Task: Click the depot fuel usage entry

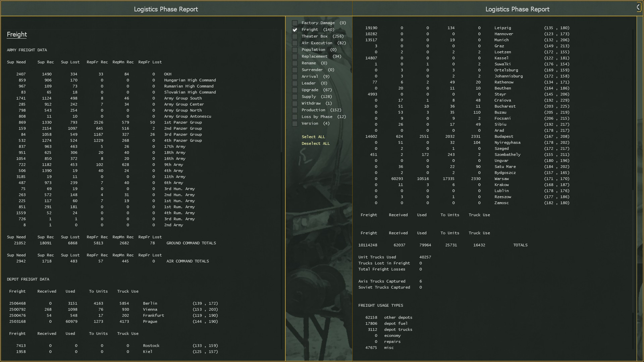Action: click(386, 323)
